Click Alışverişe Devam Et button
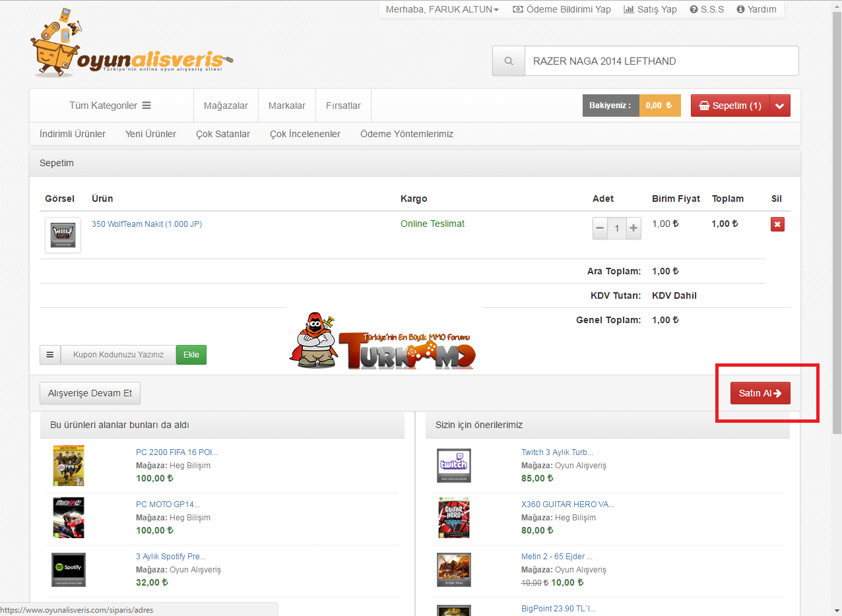 point(90,393)
